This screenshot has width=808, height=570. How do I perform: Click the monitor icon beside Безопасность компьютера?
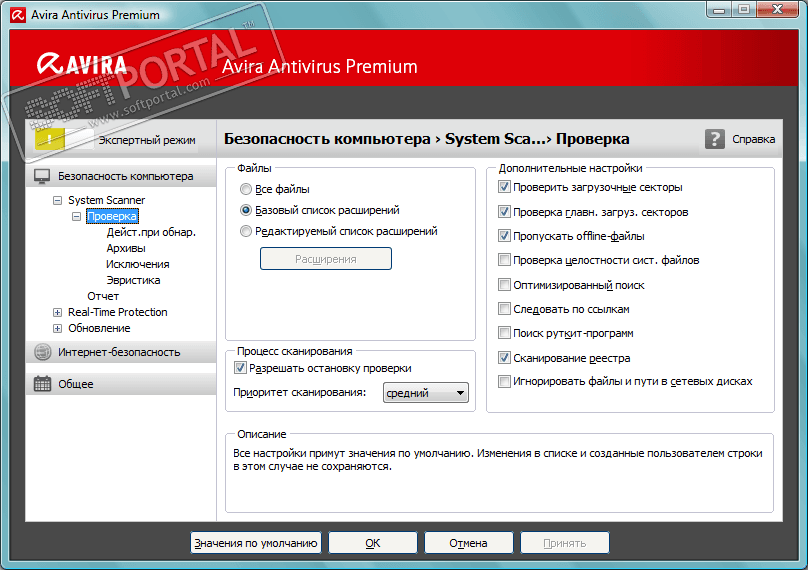pos(42,176)
